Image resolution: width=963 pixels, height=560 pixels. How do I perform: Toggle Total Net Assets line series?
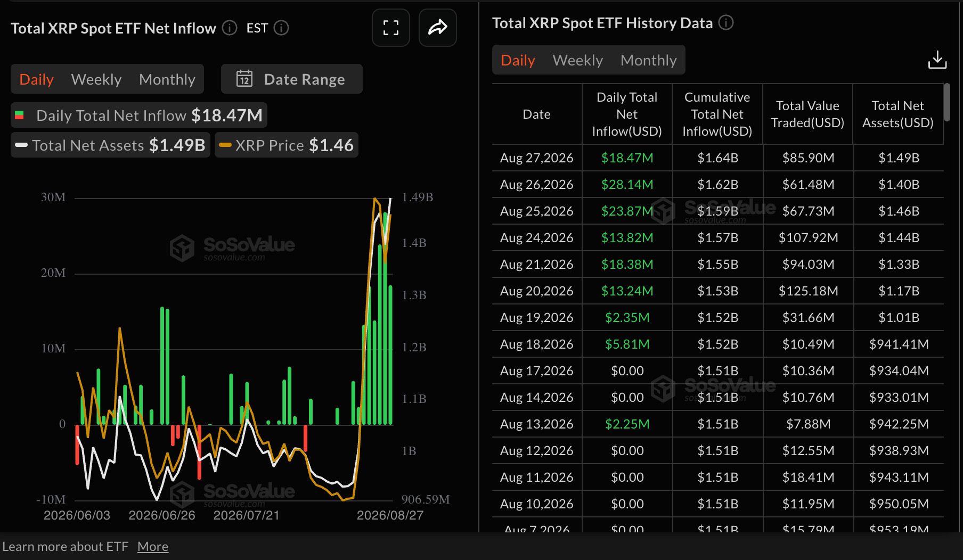pyautogui.click(x=110, y=145)
